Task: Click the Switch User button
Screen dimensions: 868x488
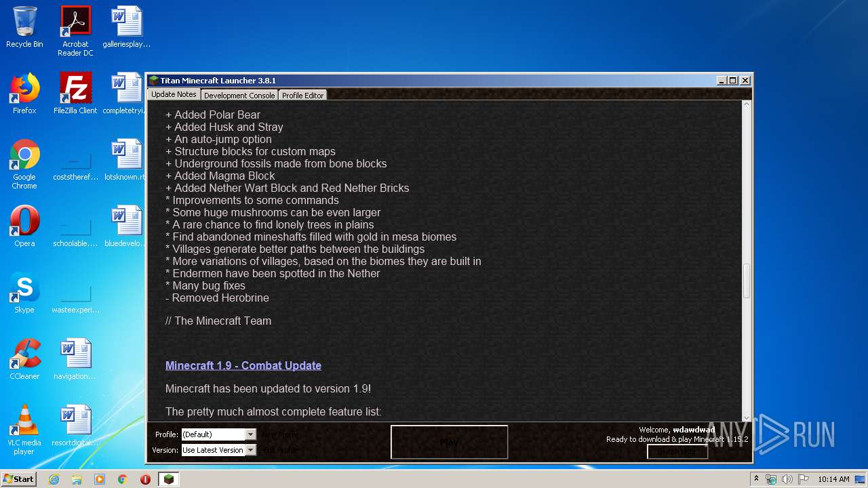Action: tap(677, 451)
